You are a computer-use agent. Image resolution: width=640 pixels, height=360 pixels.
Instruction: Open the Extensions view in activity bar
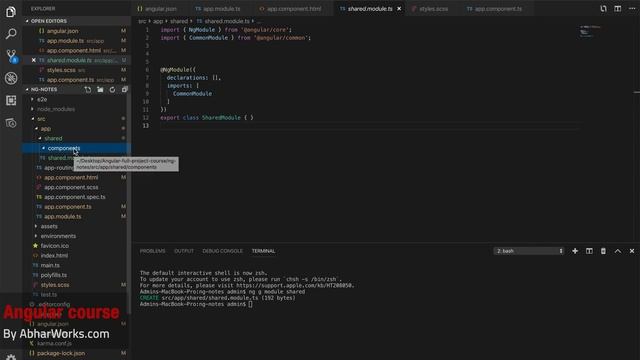[11, 100]
